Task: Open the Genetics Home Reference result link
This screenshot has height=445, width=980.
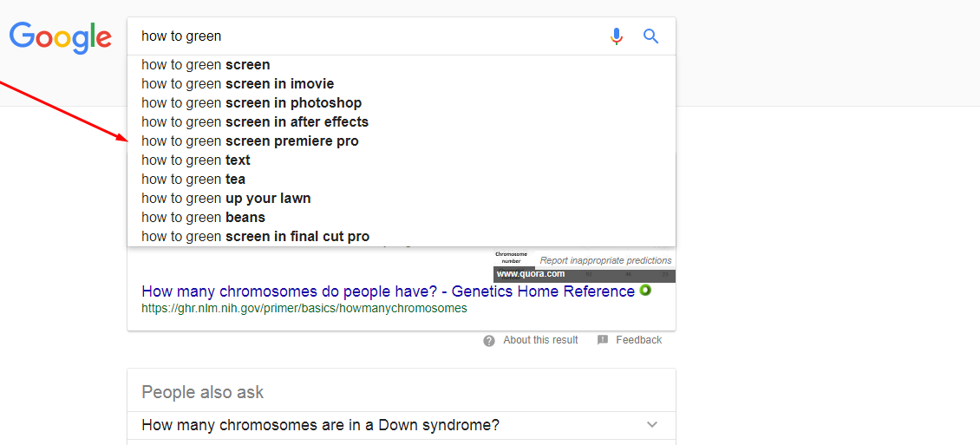Action: [x=389, y=291]
